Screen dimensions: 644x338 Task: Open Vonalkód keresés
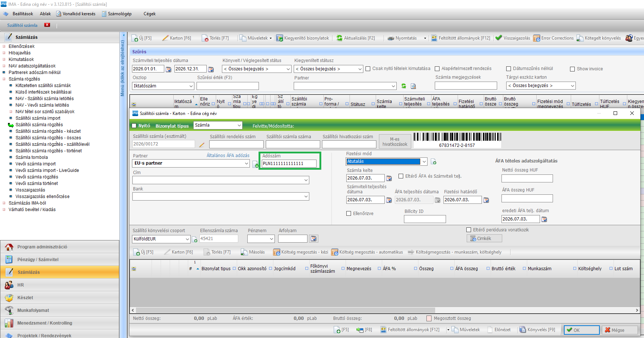pyautogui.click(x=76, y=14)
